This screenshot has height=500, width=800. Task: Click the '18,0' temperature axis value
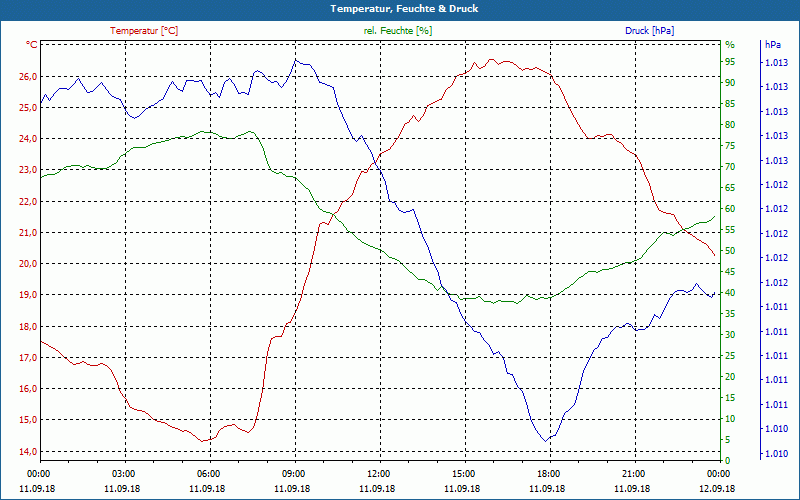29,327
